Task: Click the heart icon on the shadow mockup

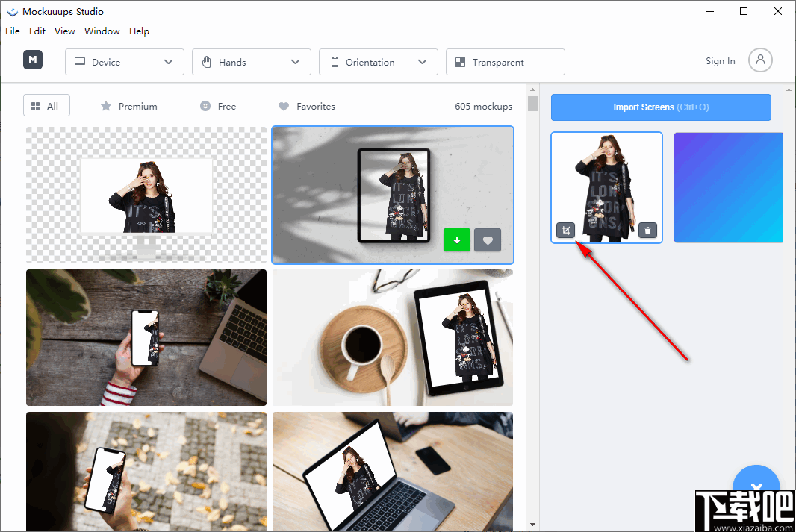Action: [x=487, y=240]
